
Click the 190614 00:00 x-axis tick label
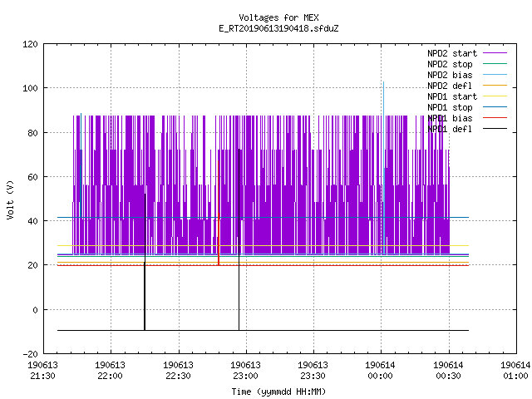380,371
